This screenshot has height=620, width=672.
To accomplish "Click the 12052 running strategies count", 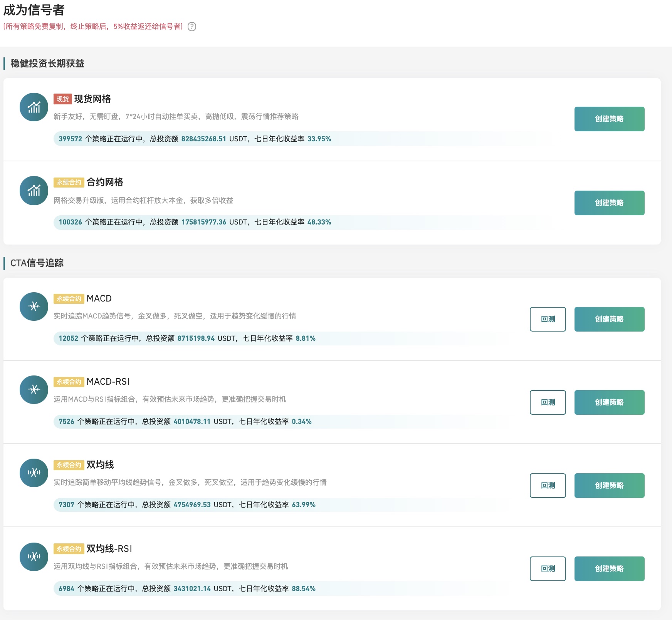I will 69,338.
